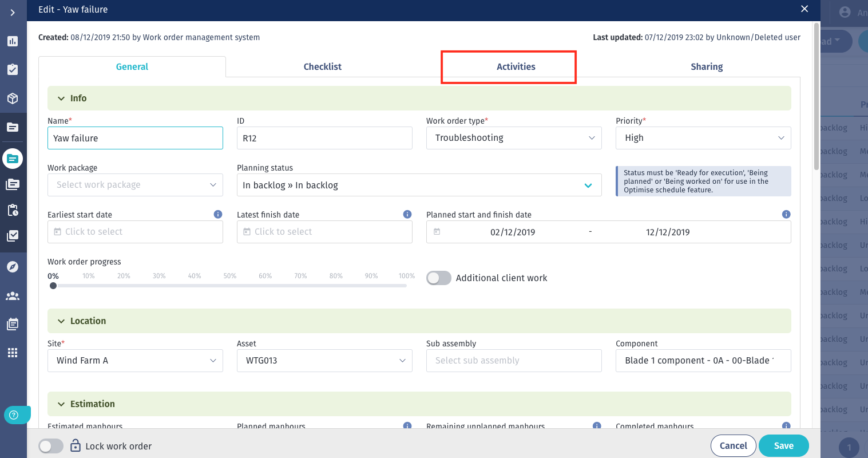
Task: Show info icon for Remaining unplanned manhours
Action: click(x=597, y=425)
